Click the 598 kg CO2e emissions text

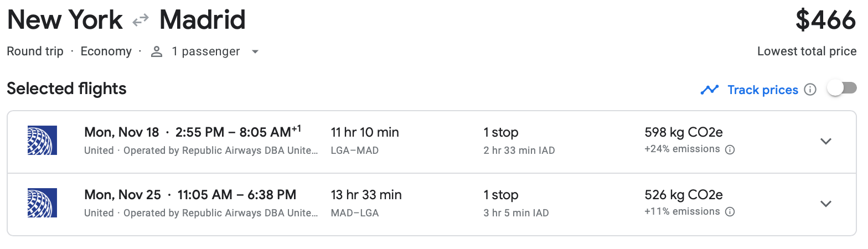(x=683, y=133)
